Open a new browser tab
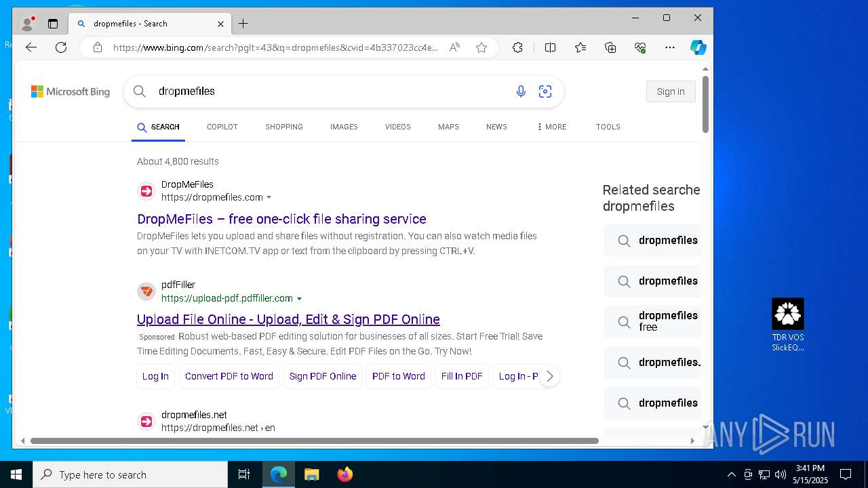The width and height of the screenshot is (868, 488). pos(243,24)
